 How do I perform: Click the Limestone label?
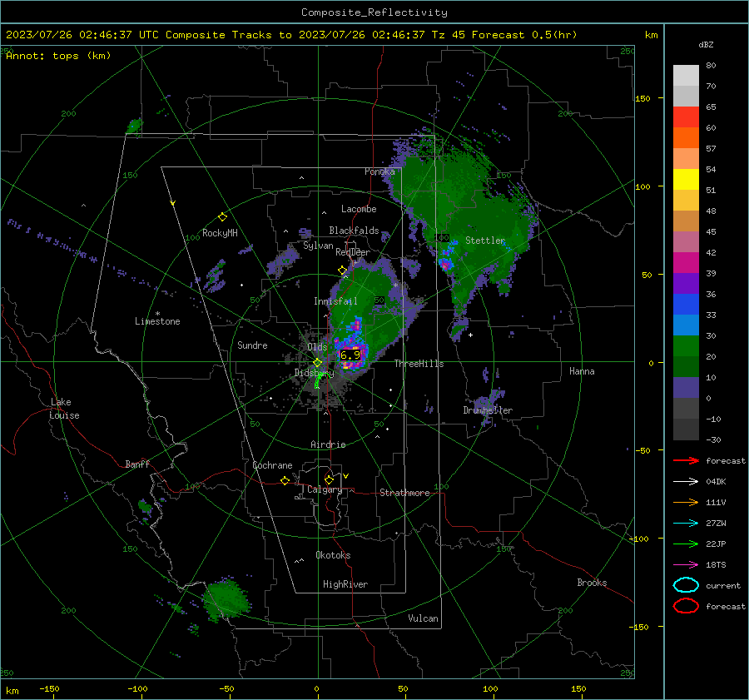coord(157,321)
